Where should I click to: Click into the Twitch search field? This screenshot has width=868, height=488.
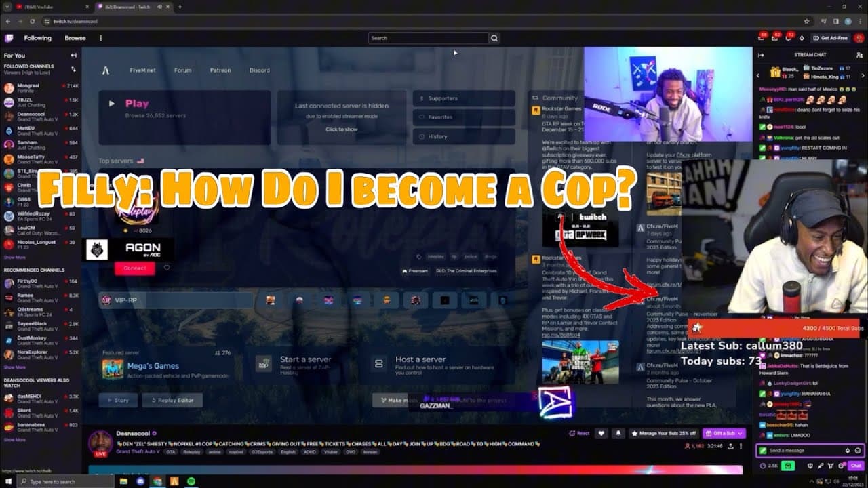[x=428, y=38]
